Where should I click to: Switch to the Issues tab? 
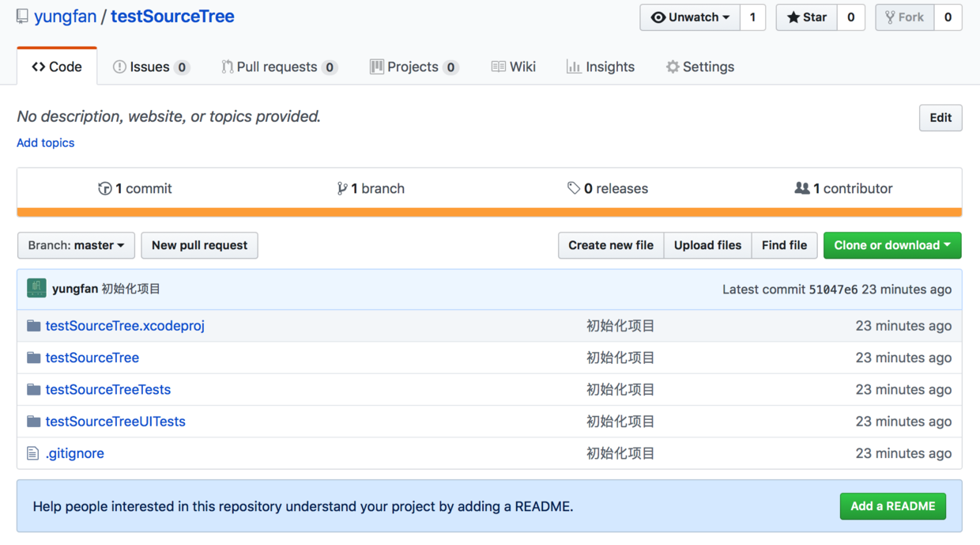tap(150, 67)
